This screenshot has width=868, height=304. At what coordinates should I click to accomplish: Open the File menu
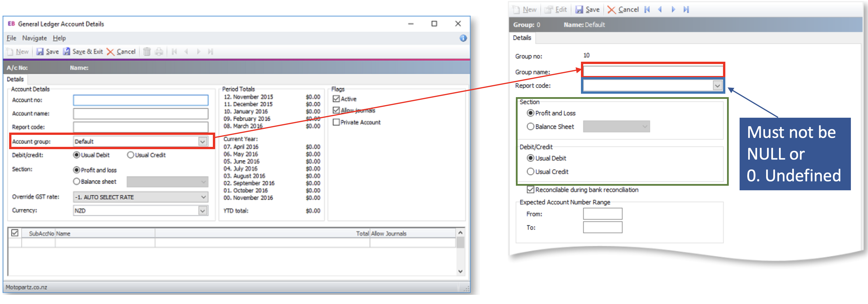(x=11, y=38)
